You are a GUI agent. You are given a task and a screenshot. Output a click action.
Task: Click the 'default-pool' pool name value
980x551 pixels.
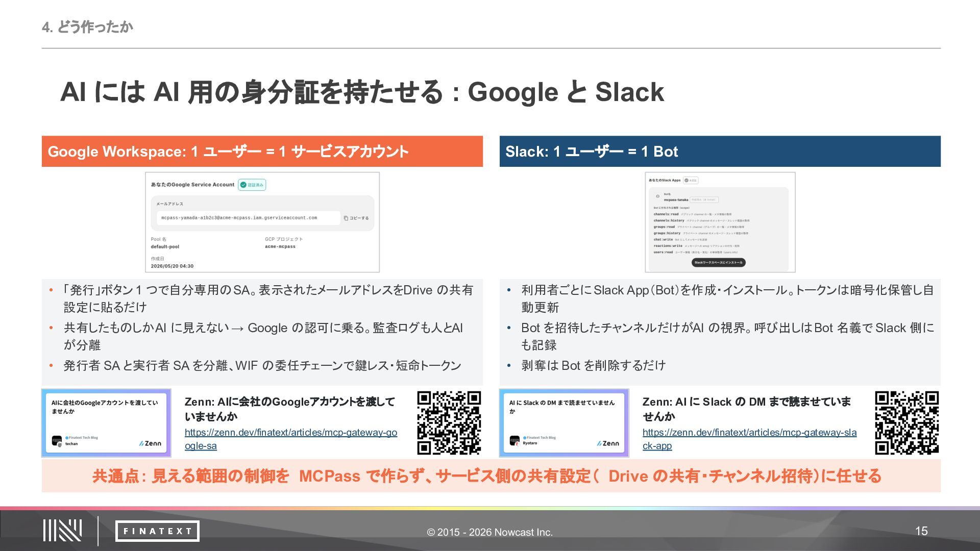[165, 247]
